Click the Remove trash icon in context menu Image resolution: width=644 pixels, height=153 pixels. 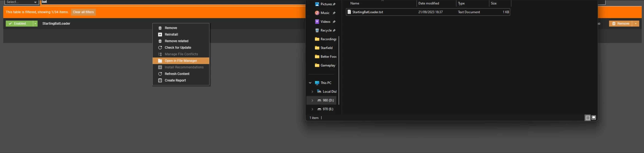point(160,28)
